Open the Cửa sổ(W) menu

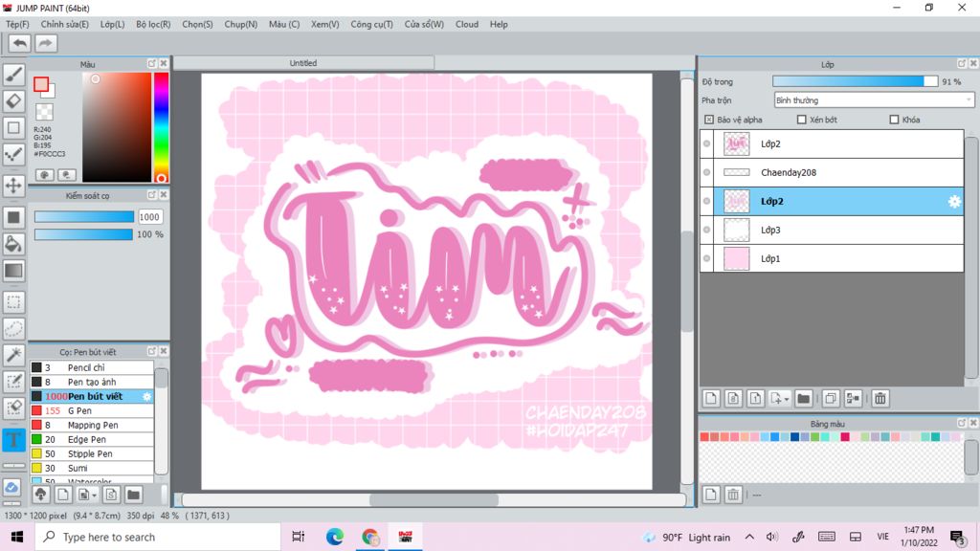(x=424, y=24)
